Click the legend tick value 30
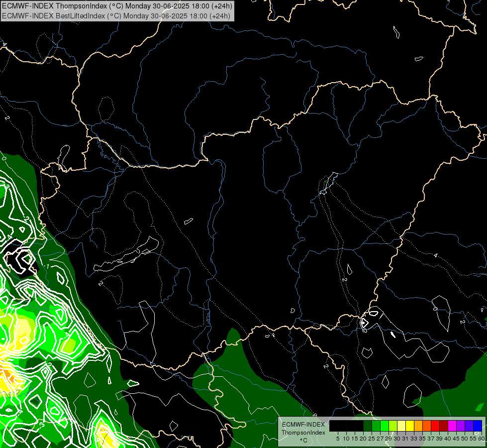The width and height of the screenshot is (487, 448). pyautogui.click(x=397, y=439)
